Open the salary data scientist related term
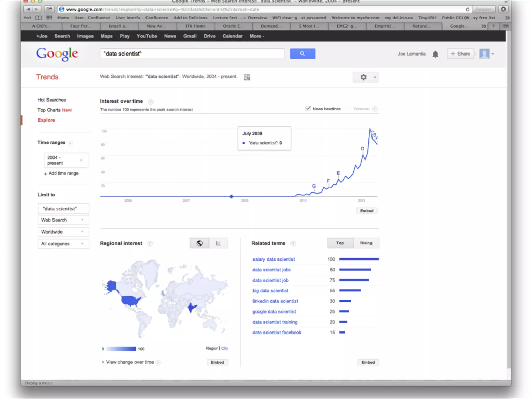Screen dimensions: 532x399 274,259
